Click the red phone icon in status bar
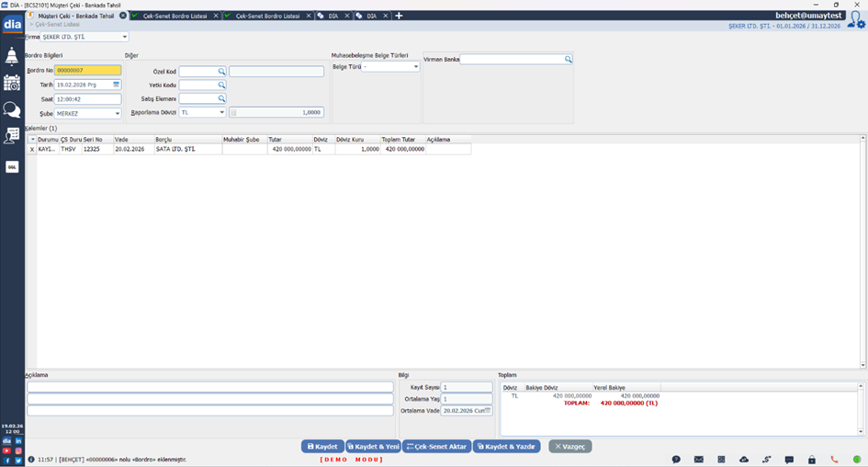Image resolution: width=868 pixels, height=467 pixels. (x=834, y=459)
